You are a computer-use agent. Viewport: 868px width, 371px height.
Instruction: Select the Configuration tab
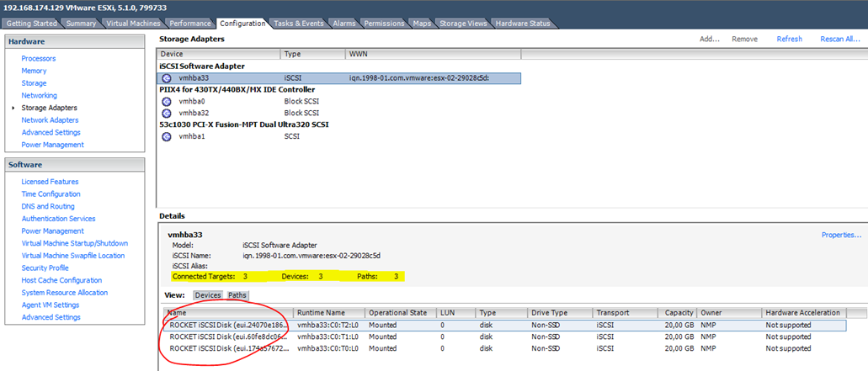pyautogui.click(x=242, y=24)
